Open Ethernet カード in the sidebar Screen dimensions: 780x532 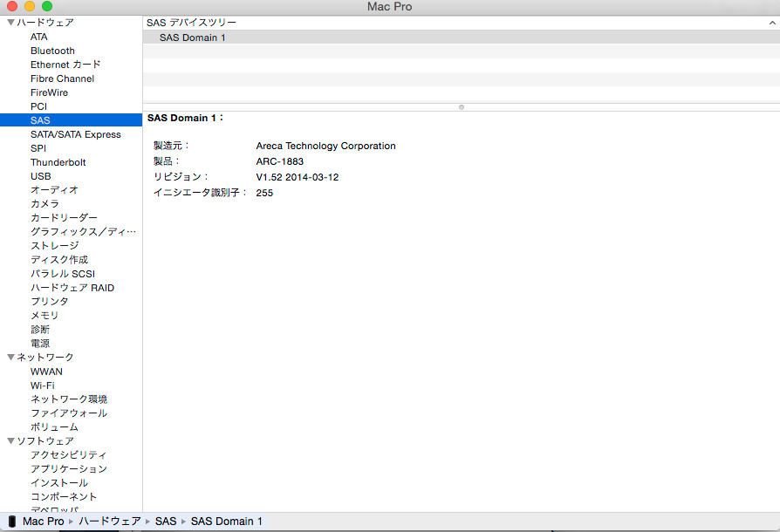(x=65, y=65)
